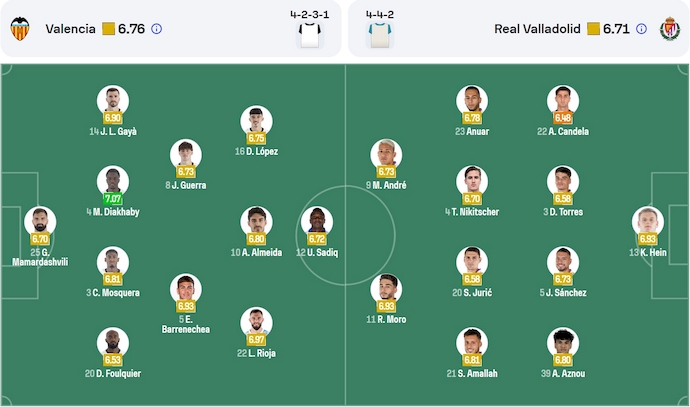The width and height of the screenshot is (690, 407).
Task: Click the Real Valladolid club crest
Action: point(670,29)
